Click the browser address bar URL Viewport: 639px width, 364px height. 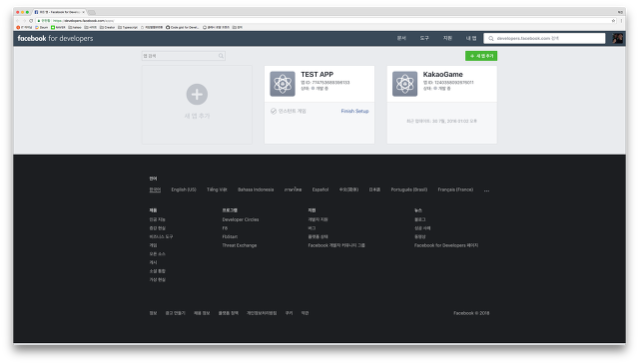tap(84, 20)
